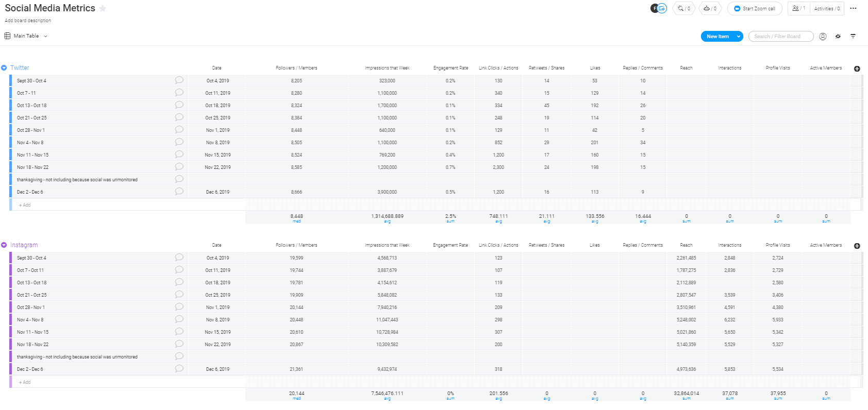Click the Twitter Date column header

point(216,68)
